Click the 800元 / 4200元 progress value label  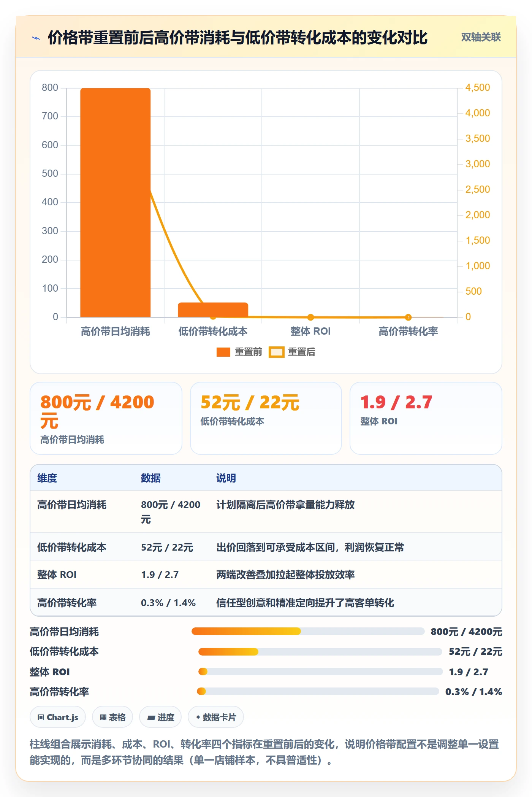[466, 632]
